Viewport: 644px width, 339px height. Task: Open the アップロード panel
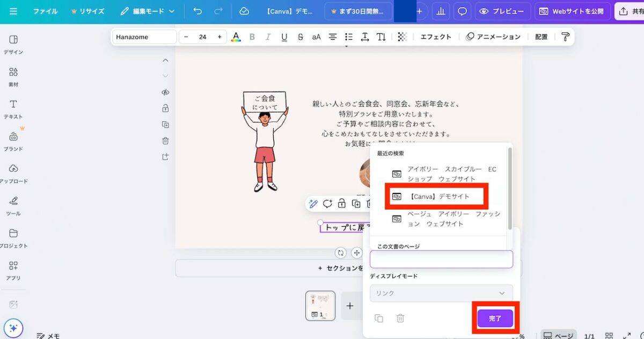(x=13, y=174)
